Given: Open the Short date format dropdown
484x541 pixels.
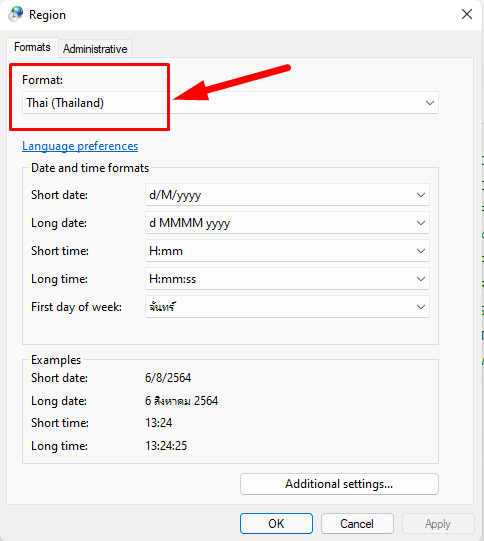Looking at the screenshot, I should click(287, 195).
